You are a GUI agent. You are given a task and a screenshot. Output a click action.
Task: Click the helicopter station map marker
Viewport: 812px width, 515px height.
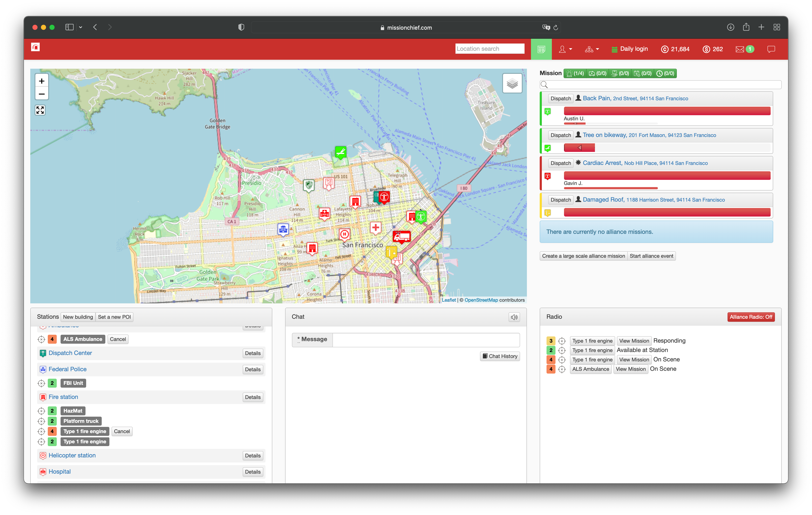tap(344, 234)
